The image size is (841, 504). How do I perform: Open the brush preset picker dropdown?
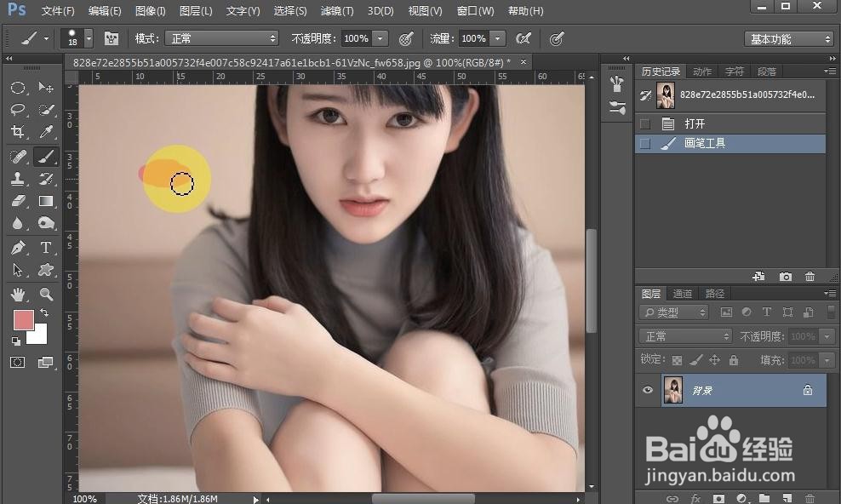[88, 38]
